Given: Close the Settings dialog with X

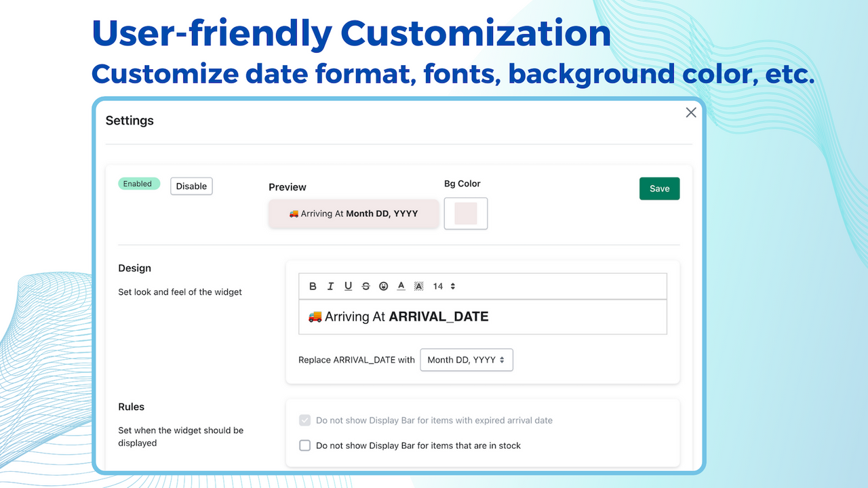Looking at the screenshot, I should 691,113.
